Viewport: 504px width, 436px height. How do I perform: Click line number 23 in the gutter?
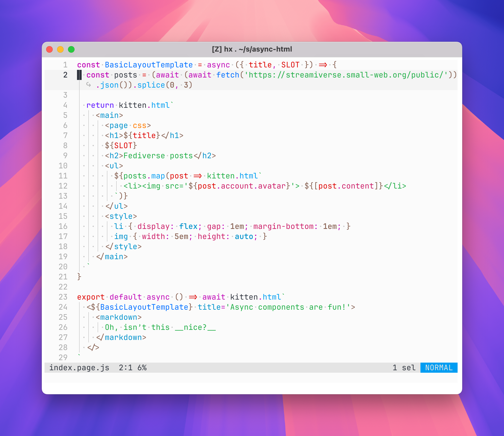tap(63, 297)
